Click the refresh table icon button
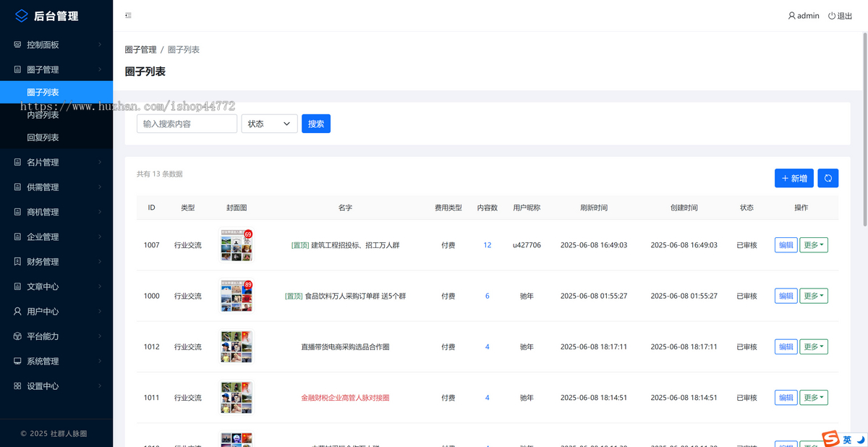The height and width of the screenshot is (447, 868). coord(828,178)
